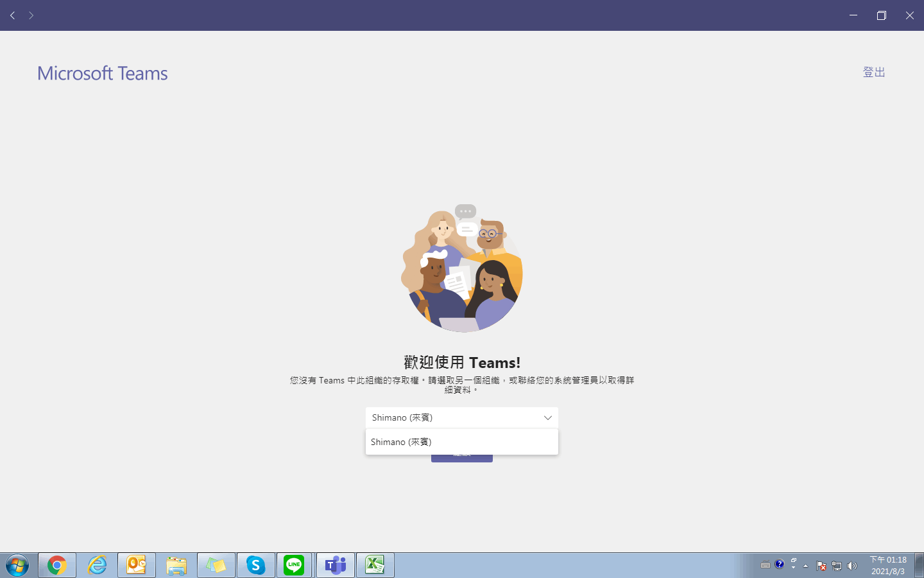Click the blue help question mark tray icon
This screenshot has width=924, height=578.
(x=780, y=565)
